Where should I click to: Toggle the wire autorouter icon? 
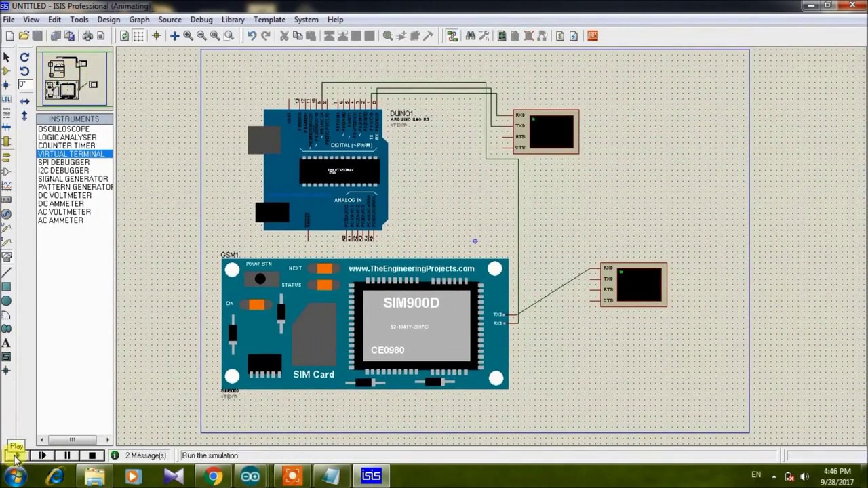[x=452, y=36]
